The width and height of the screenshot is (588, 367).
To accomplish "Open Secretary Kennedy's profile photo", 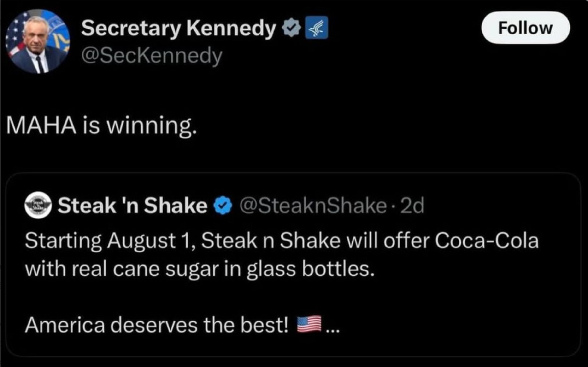I will [38, 41].
